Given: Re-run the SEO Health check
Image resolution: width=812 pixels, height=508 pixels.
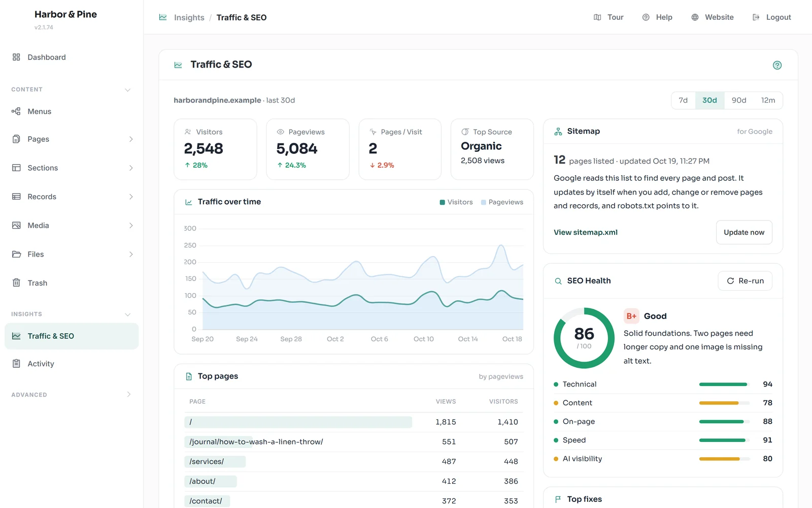Looking at the screenshot, I should click(x=745, y=281).
